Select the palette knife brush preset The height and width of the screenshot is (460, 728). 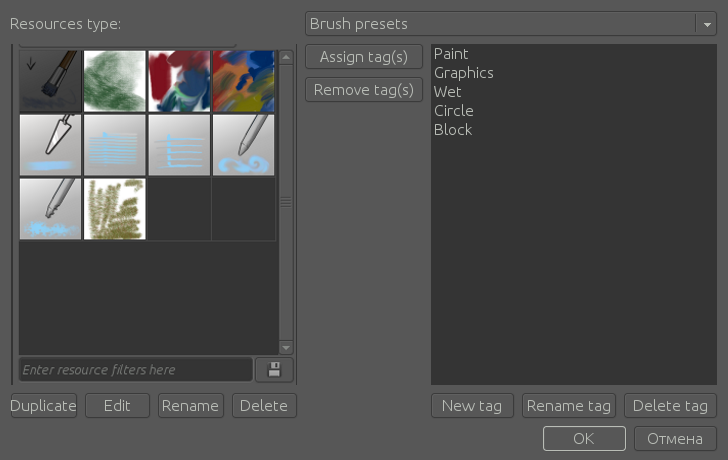[x=51, y=145]
